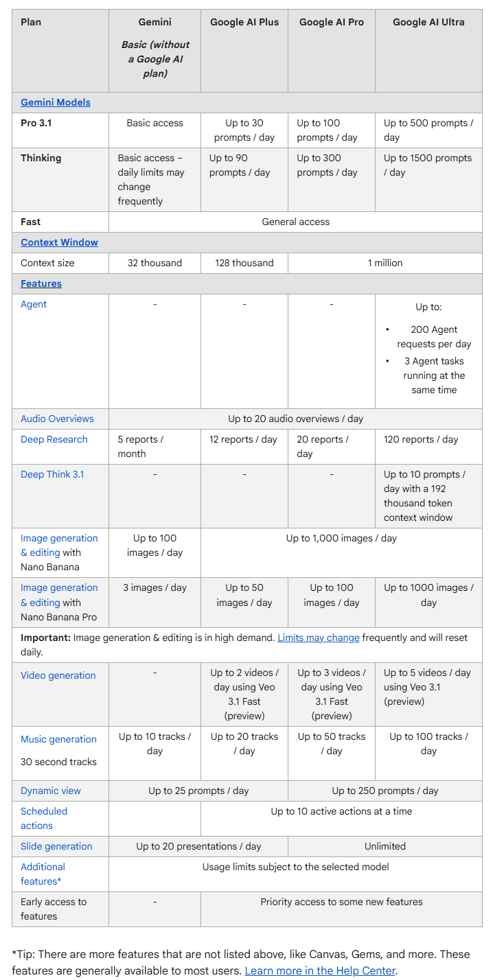Click the '128 thousand' context size cell
The image size is (493, 980).
click(x=244, y=263)
